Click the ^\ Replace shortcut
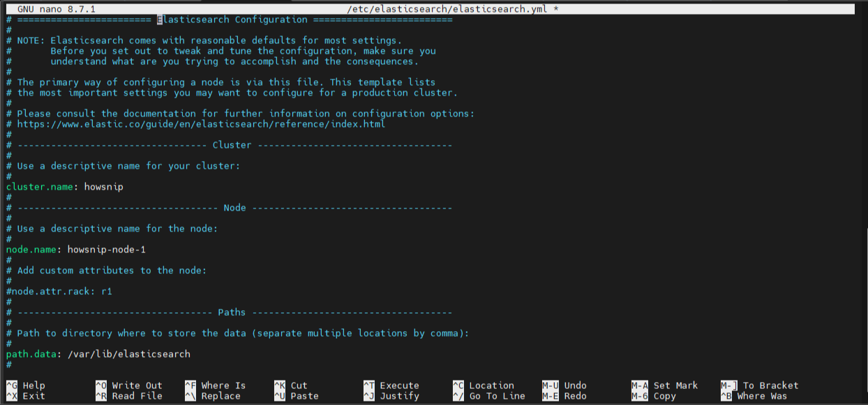The width and height of the screenshot is (868, 405). [213, 396]
